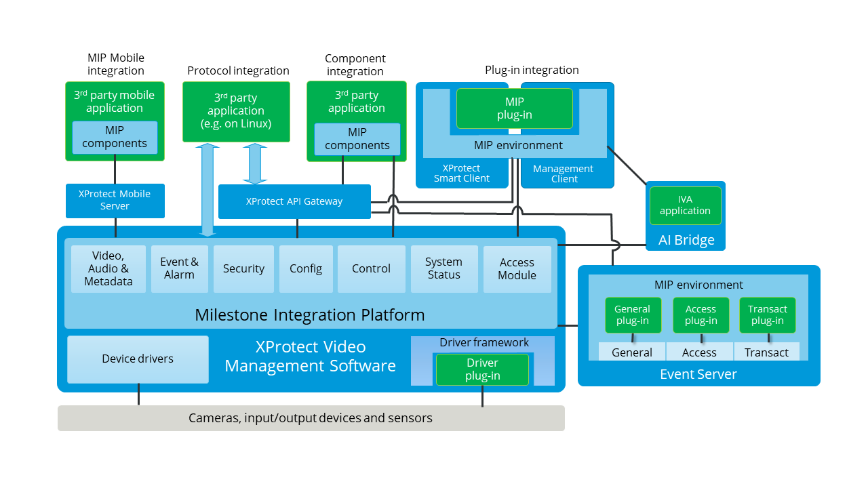Click the Transact plug-in green box
Screen dimensions: 868x488
(767, 315)
